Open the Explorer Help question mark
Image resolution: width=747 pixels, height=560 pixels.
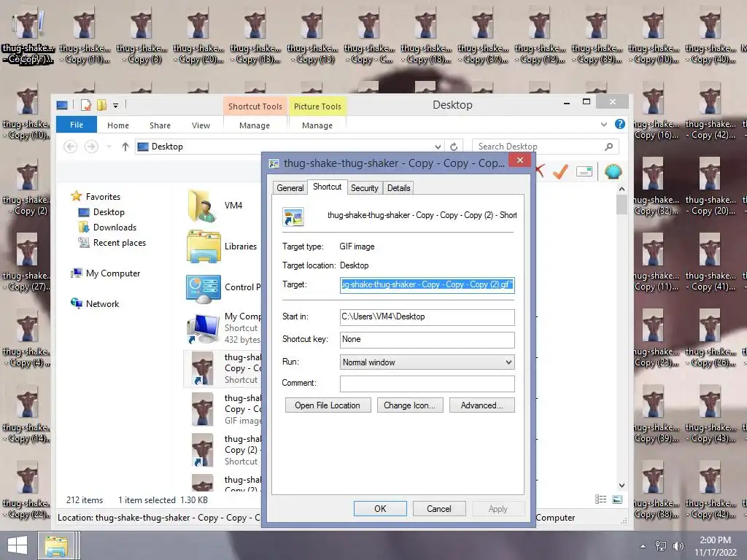click(620, 124)
